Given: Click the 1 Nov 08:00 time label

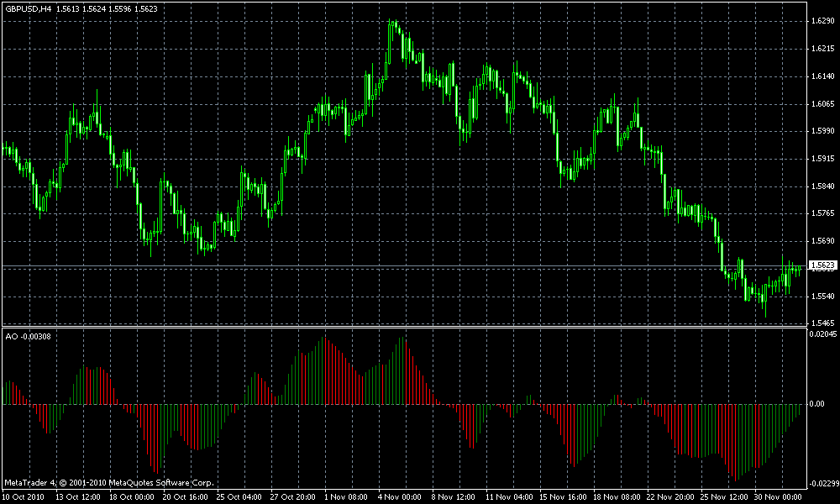Looking at the screenshot, I should point(346,497).
